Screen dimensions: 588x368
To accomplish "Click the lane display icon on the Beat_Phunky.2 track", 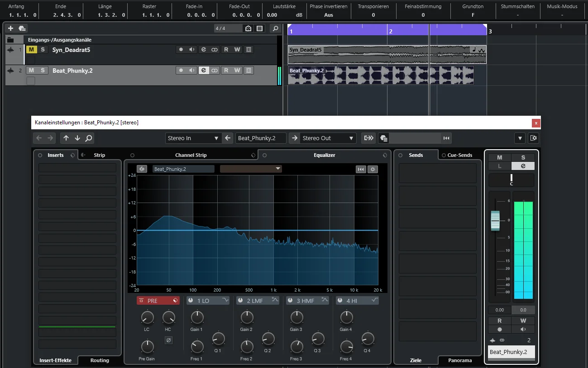I will [x=249, y=71].
